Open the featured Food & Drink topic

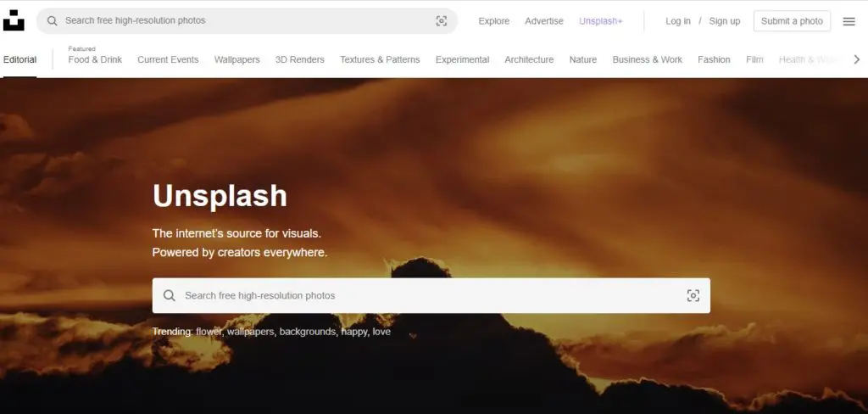click(95, 59)
